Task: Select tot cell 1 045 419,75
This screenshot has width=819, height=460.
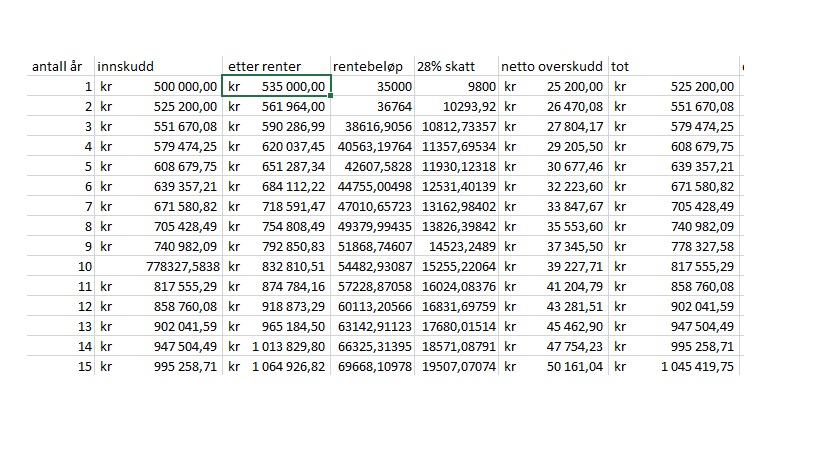Action: (674, 367)
